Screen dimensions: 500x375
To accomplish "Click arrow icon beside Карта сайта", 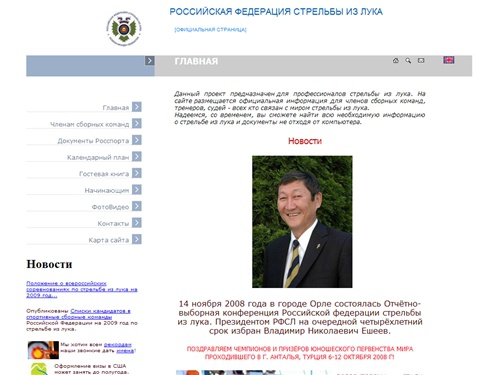I will click(x=137, y=239).
